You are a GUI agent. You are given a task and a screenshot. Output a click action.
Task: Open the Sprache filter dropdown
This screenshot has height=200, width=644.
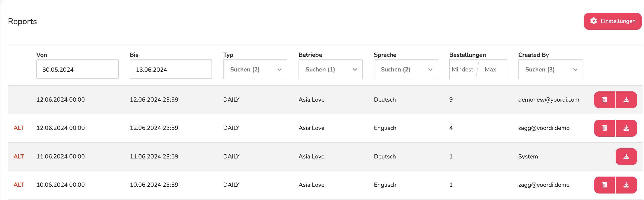406,69
